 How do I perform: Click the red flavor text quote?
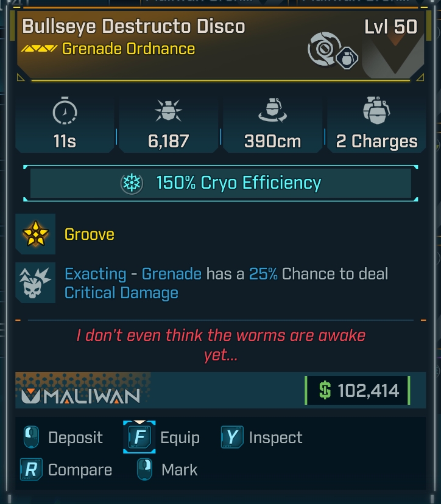pos(220,345)
